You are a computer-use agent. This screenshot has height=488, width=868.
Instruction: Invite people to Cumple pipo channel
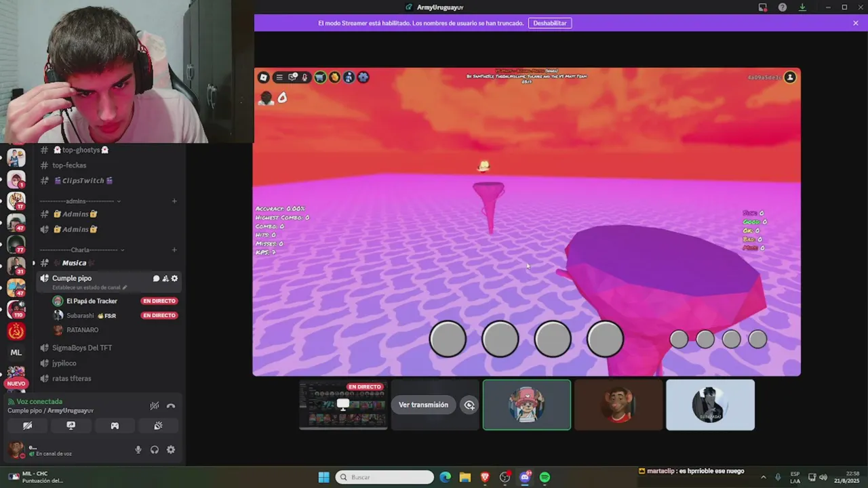[x=165, y=279]
